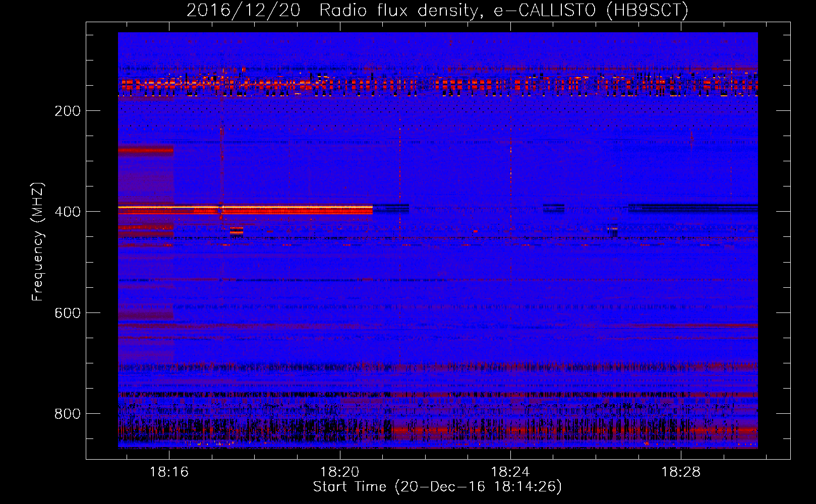Image resolution: width=816 pixels, height=504 pixels.
Task: Click the 'Frequency (MHZ)' axis label
Action: (x=38, y=242)
